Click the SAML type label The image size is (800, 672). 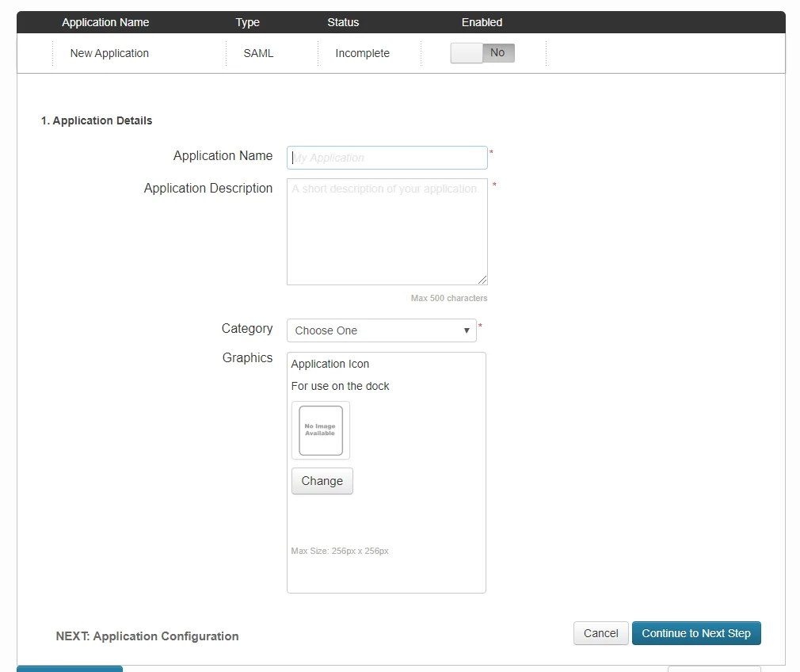tap(257, 52)
